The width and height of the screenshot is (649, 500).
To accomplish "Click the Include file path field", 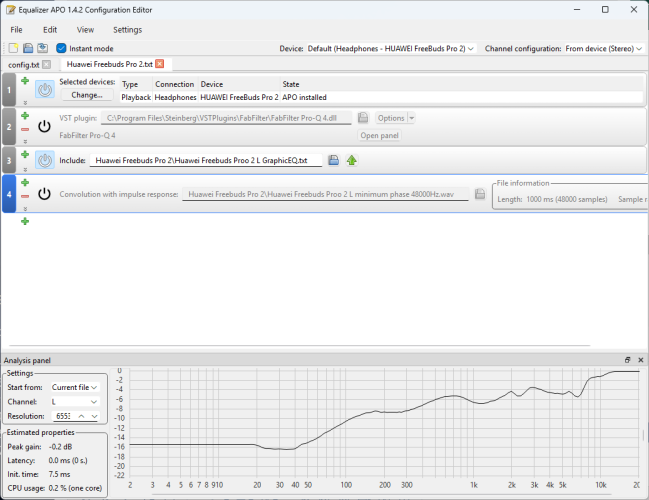I will click(206, 161).
